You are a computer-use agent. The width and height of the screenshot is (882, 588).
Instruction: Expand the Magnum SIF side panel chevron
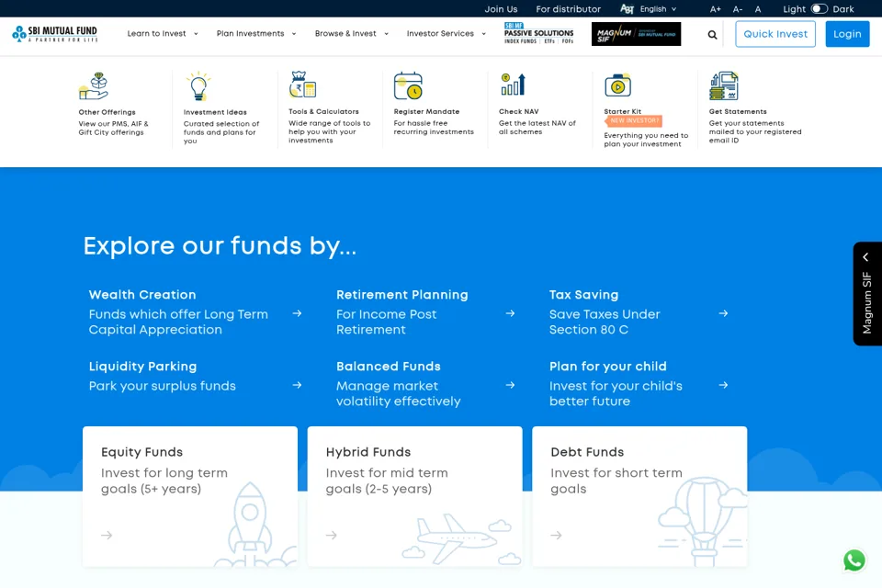click(865, 257)
